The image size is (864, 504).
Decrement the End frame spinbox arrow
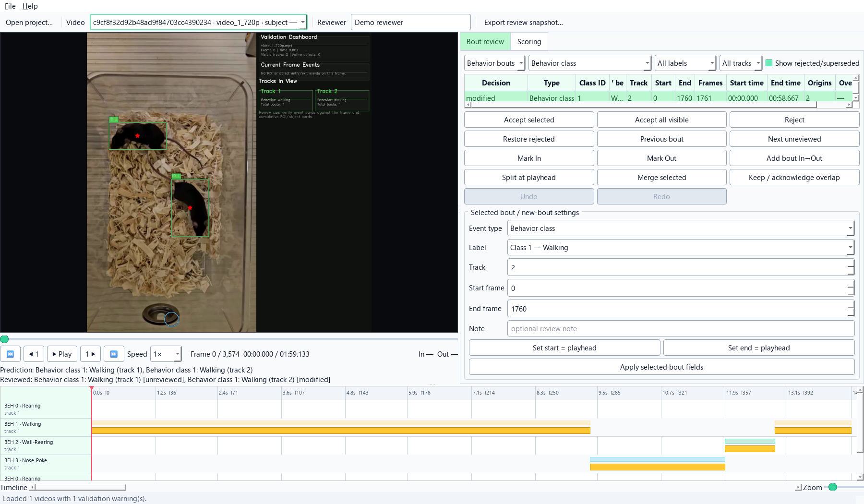pos(851,312)
